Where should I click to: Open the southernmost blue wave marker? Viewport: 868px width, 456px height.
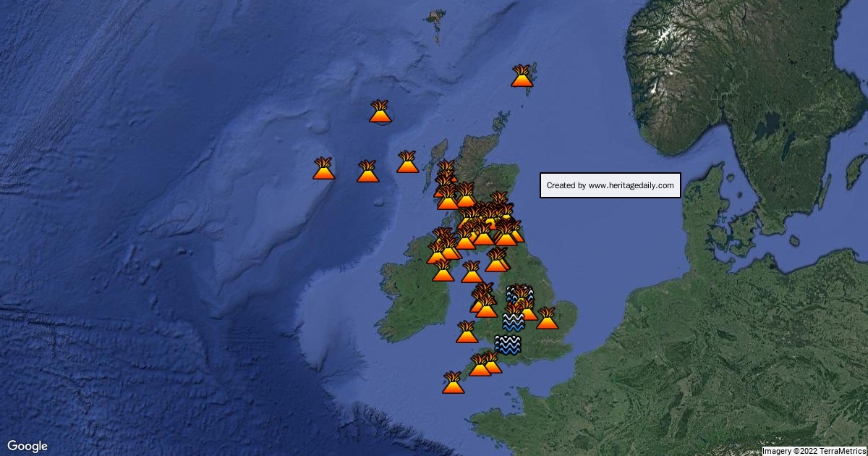tap(507, 345)
